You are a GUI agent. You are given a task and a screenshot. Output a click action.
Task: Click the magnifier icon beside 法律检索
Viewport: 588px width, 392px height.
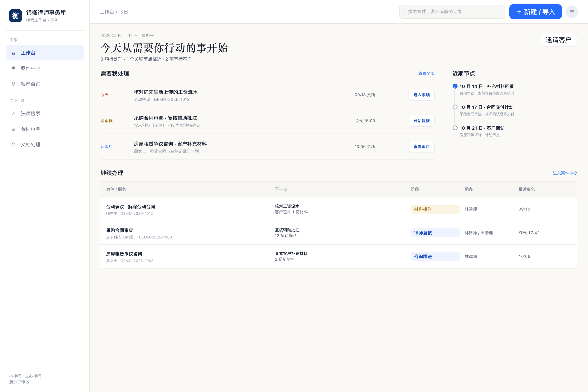coord(13,114)
